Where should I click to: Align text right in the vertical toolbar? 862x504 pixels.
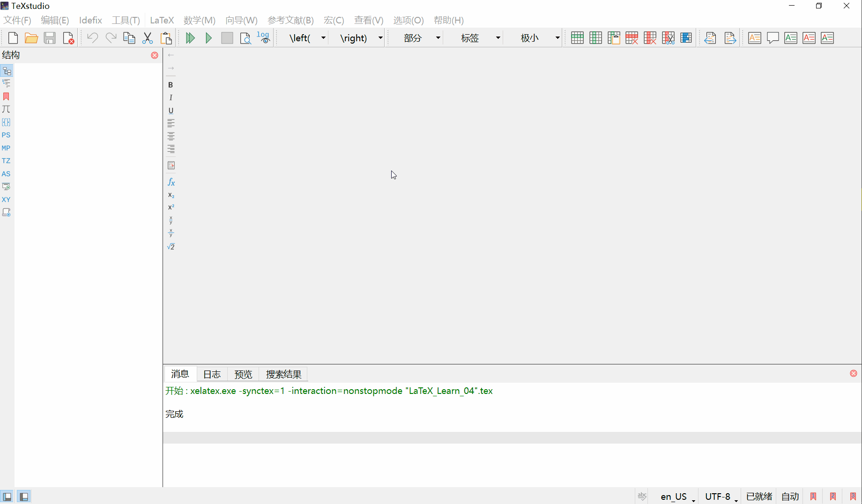[171, 149]
